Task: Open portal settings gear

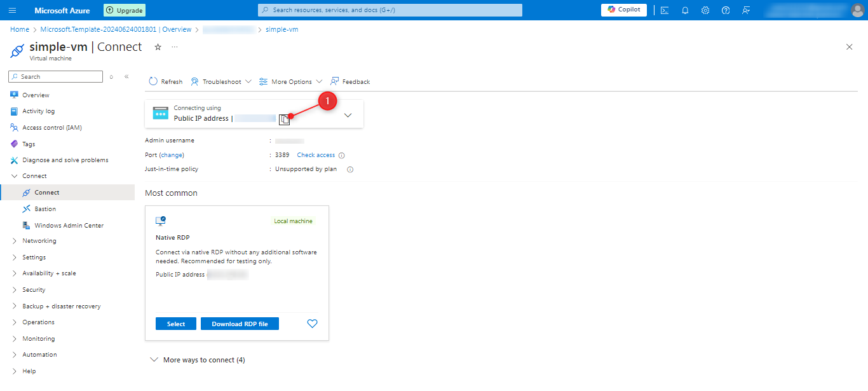Action: pos(705,10)
